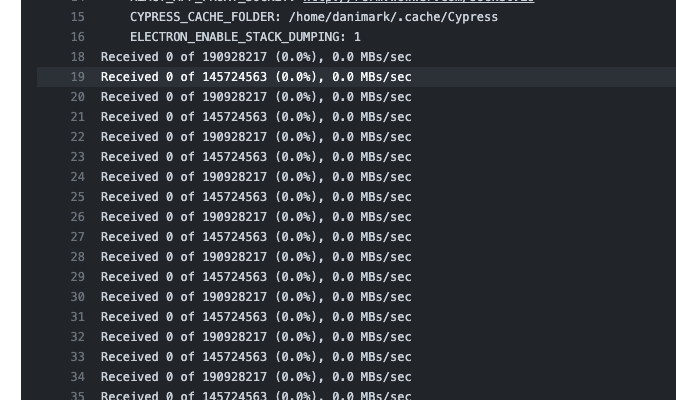
Task: Open permalink for line number 28
Action: coord(78,257)
